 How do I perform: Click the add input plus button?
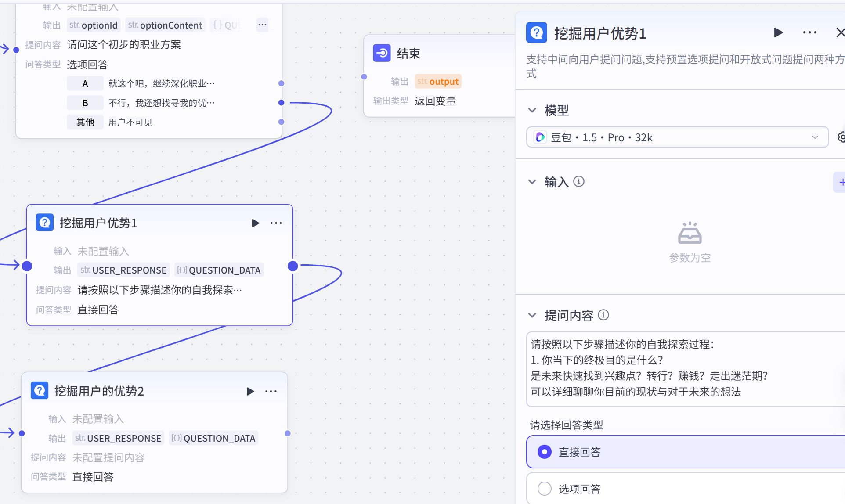click(x=842, y=182)
